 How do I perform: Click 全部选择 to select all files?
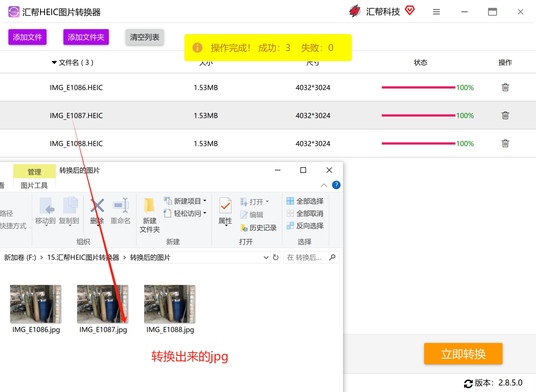pyautogui.click(x=305, y=201)
